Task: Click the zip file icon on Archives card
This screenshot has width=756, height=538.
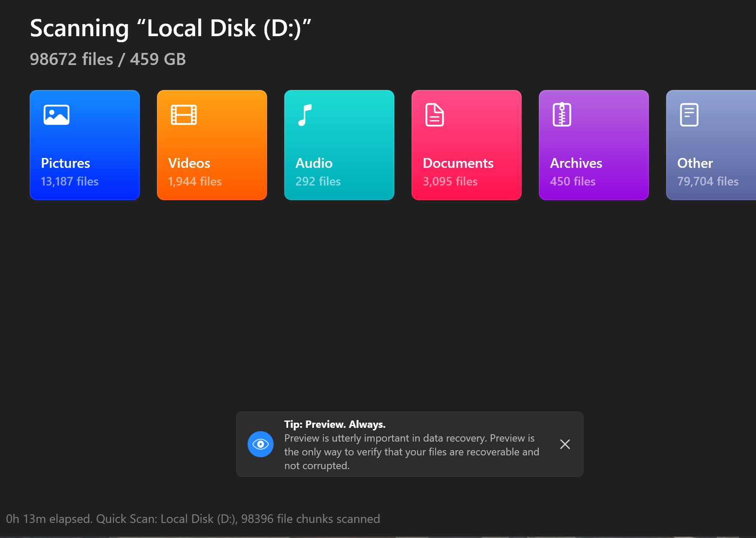Action: tap(562, 114)
